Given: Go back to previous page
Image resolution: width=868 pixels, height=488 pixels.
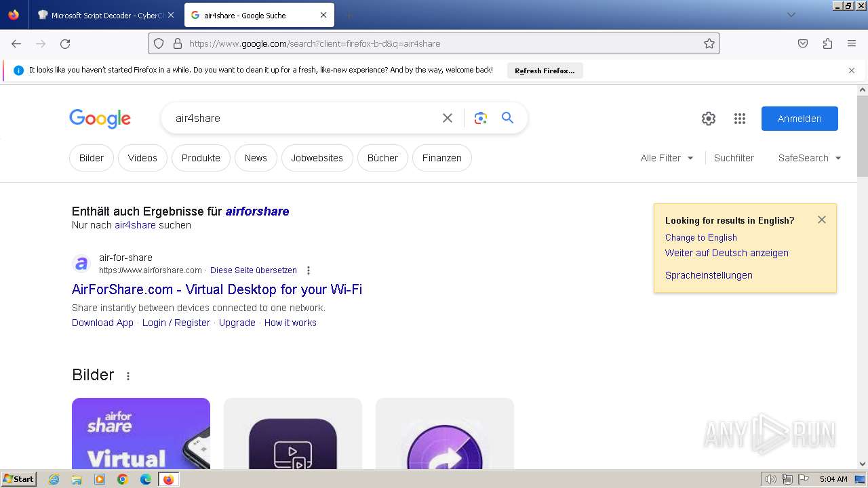Looking at the screenshot, I should click(x=16, y=43).
